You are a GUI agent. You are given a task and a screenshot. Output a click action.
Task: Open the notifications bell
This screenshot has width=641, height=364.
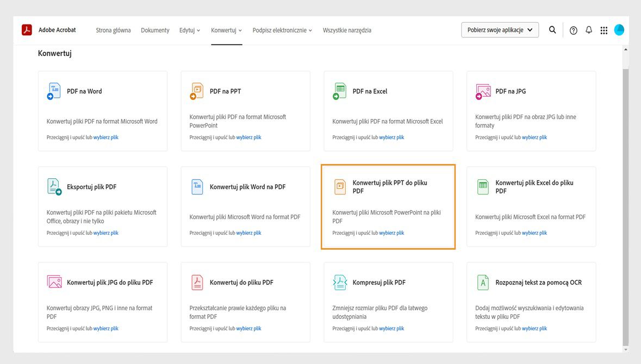pos(589,30)
